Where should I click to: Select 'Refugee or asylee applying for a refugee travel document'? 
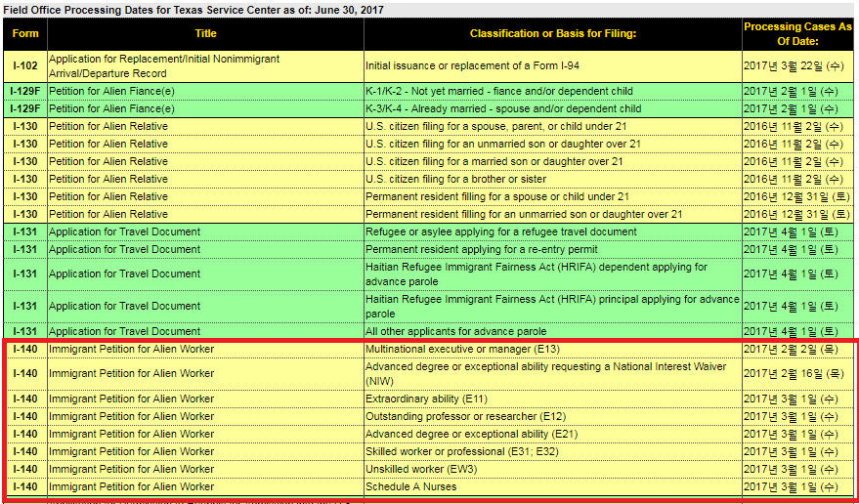[501, 231]
